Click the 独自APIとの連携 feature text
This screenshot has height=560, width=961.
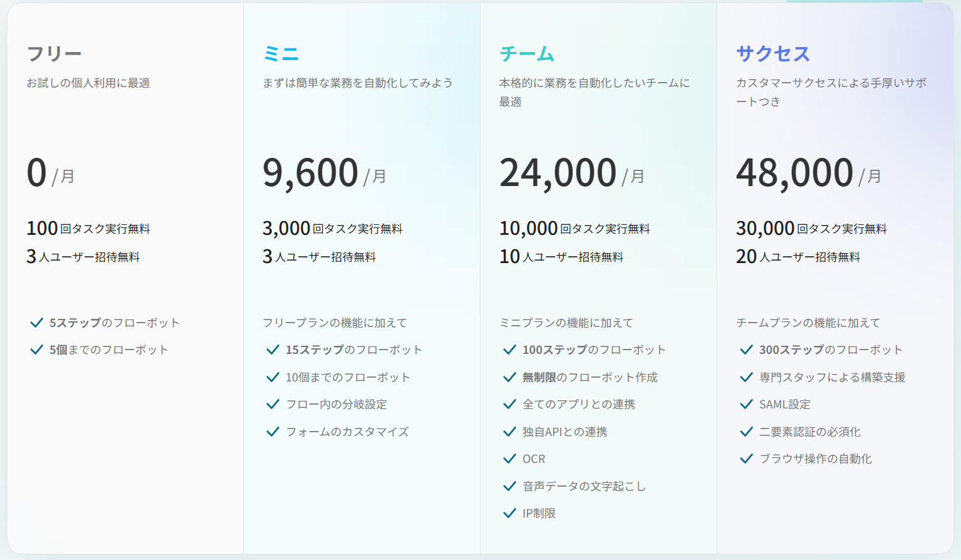(x=564, y=432)
